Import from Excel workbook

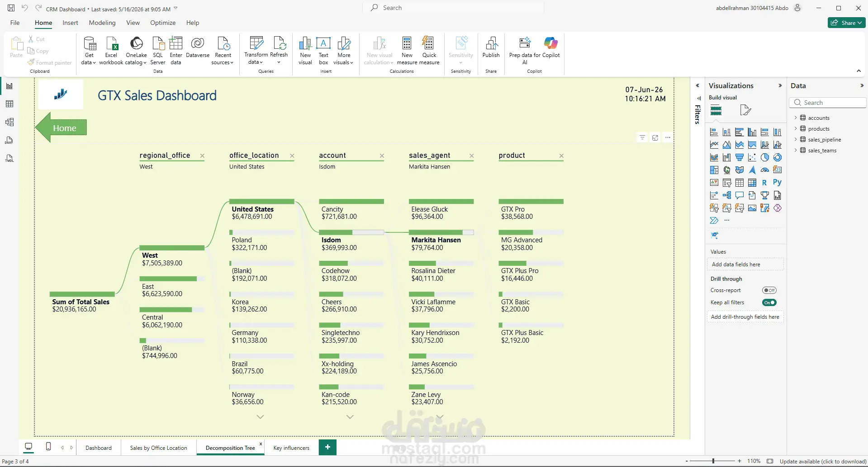[x=111, y=50]
